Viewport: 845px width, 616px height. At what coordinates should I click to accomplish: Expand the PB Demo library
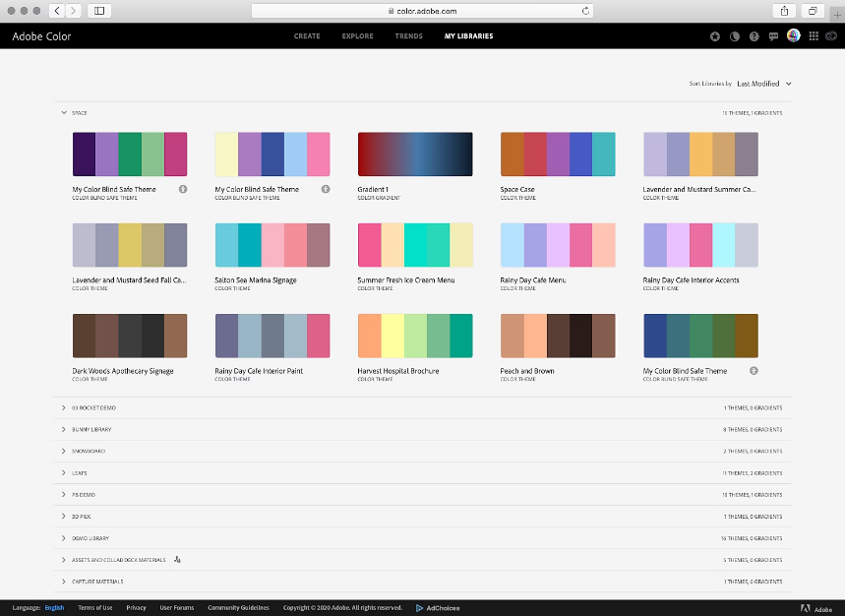tap(64, 494)
